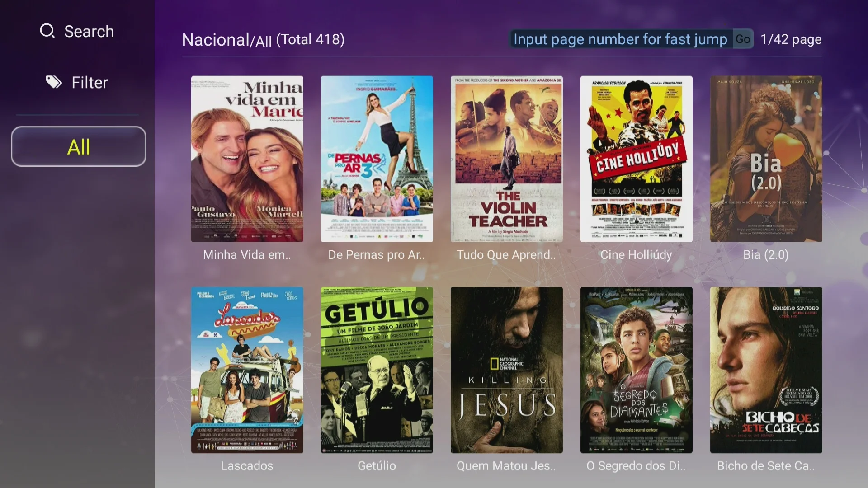
Task: Open O Segredo dos Diamantes poster
Action: (x=637, y=370)
